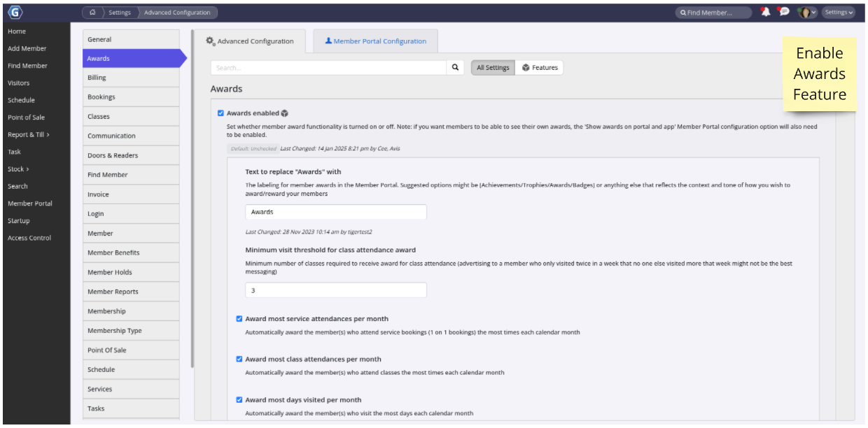The height and width of the screenshot is (428, 868).
Task: Click the G logo icon
Action: (x=15, y=13)
